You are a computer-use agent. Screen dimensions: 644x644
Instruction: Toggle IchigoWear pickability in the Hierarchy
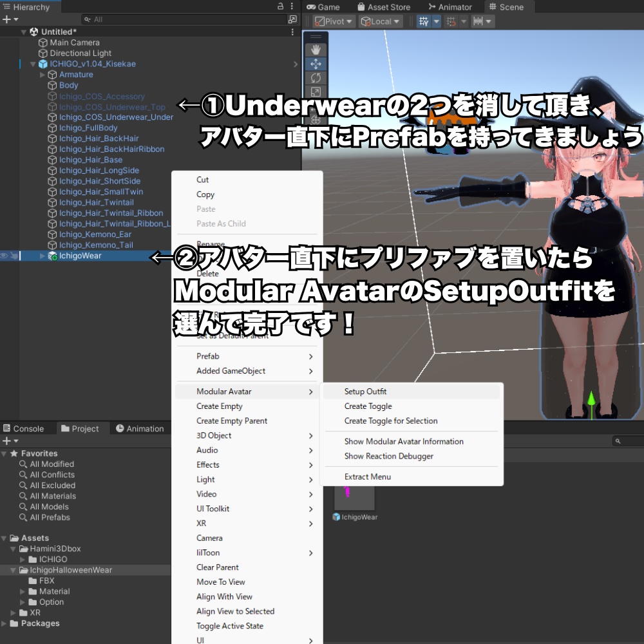coord(14,254)
